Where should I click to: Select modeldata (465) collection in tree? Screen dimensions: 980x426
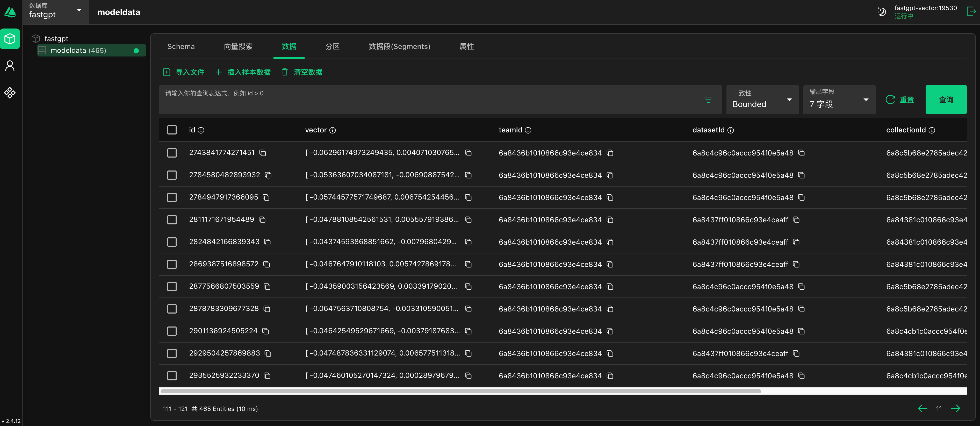[x=91, y=50]
